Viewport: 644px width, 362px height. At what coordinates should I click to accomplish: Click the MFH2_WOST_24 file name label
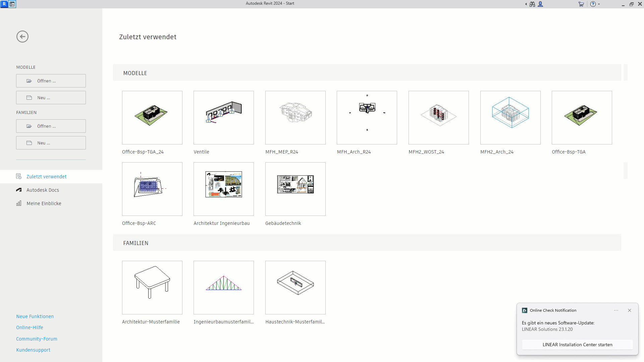pyautogui.click(x=426, y=152)
